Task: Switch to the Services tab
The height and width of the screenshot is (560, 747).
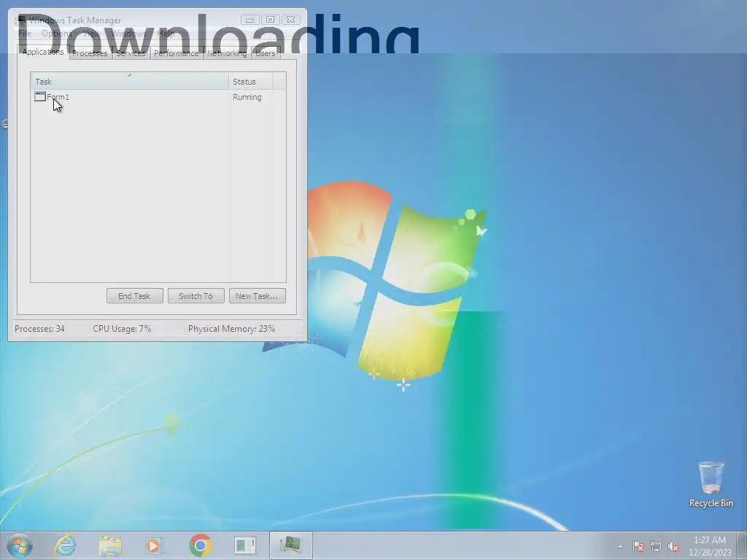Action: pos(131,53)
